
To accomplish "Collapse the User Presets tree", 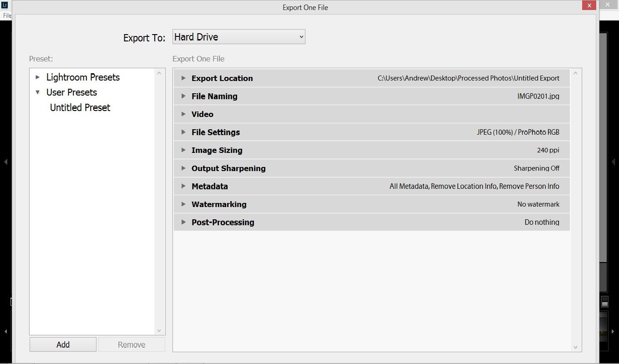I will click(38, 92).
